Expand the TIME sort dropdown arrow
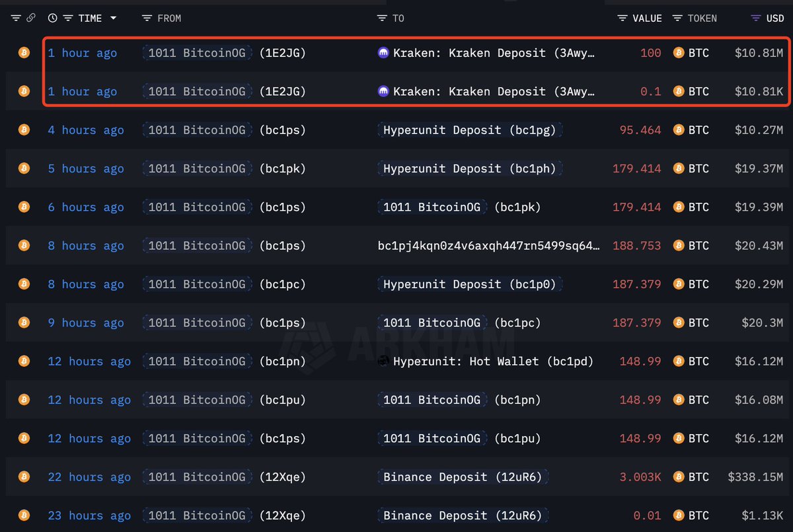The image size is (793, 532). [x=113, y=19]
